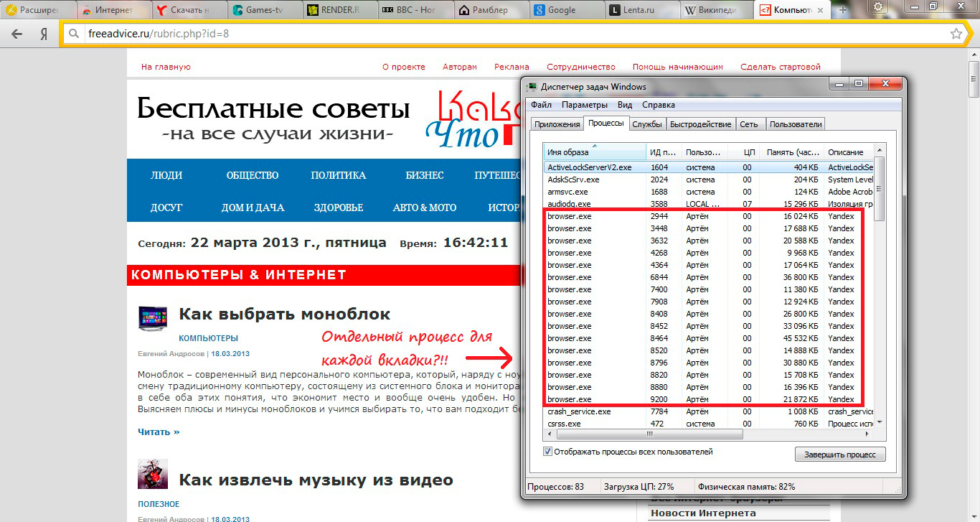Click the Yandex 'Я' home button
The image size is (980, 522).
[44, 34]
